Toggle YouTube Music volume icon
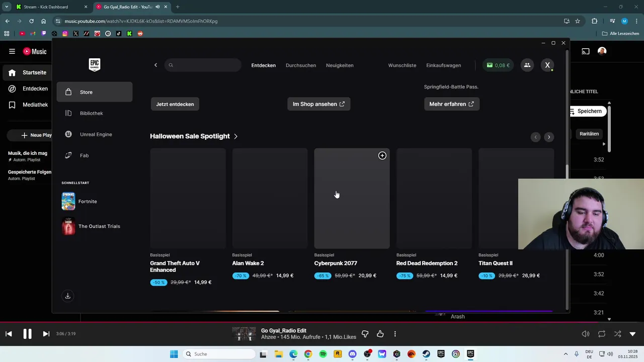644x362 pixels. [x=586, y=334]
